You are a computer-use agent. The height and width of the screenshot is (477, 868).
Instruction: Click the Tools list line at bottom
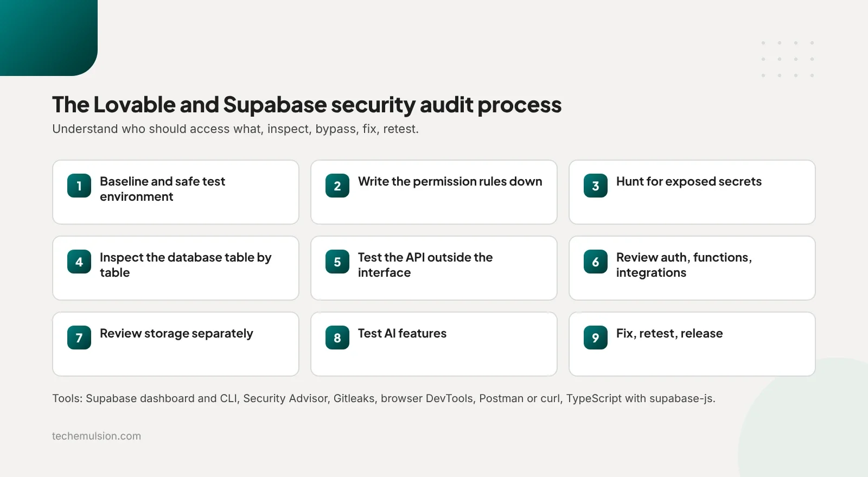(384, 398)
